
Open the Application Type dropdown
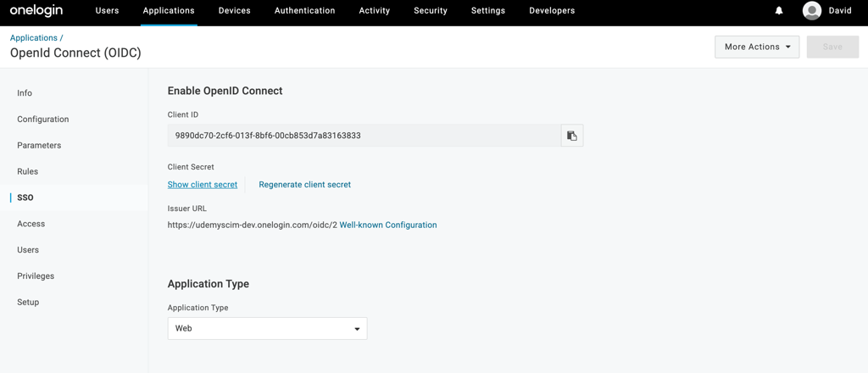pos(267,328)
